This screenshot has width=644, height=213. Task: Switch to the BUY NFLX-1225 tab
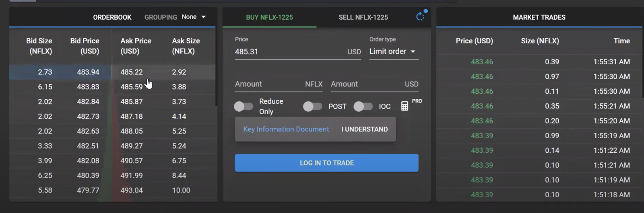(269, 17)
